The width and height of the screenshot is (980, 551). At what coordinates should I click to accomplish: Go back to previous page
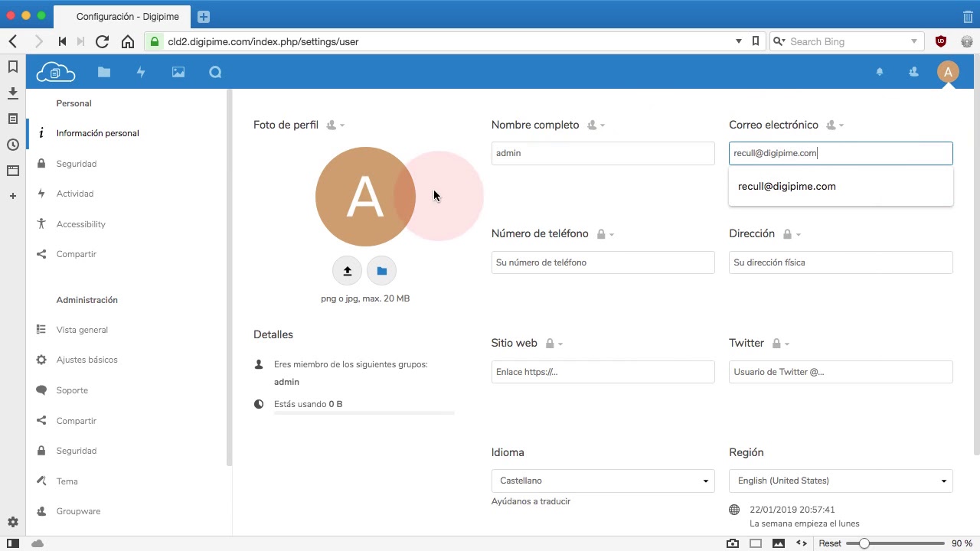13,41
